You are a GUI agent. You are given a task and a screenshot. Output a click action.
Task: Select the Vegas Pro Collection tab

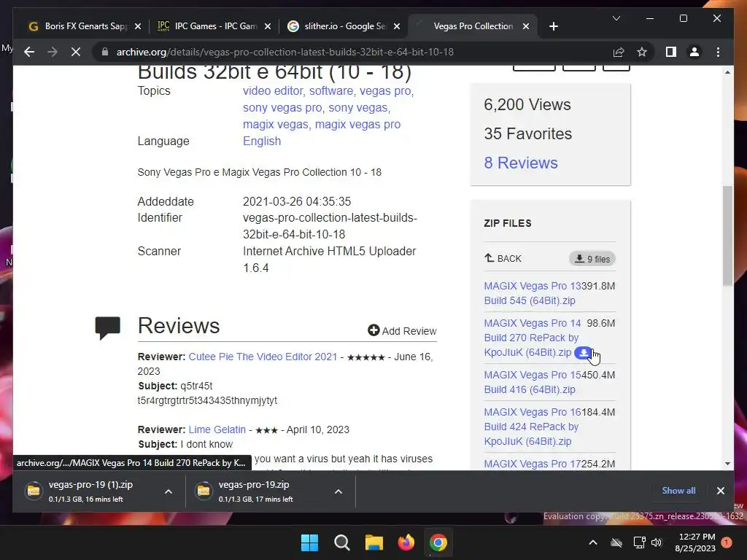click(x=473, y=26)
